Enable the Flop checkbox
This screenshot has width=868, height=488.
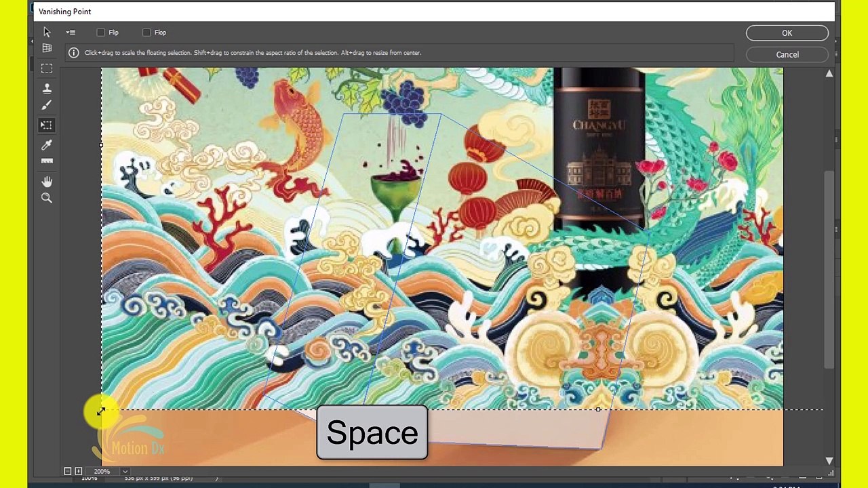click(146, 33)
